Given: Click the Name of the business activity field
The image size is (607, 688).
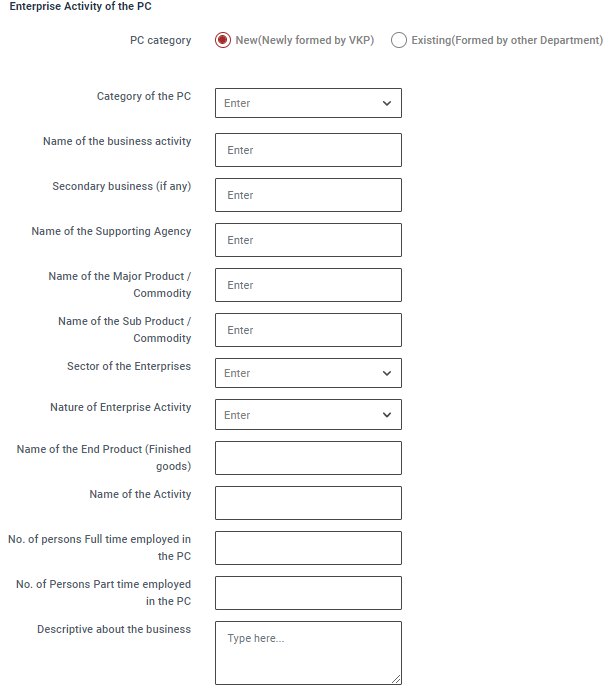Looking at the screenshot, I should pos(308,150).
